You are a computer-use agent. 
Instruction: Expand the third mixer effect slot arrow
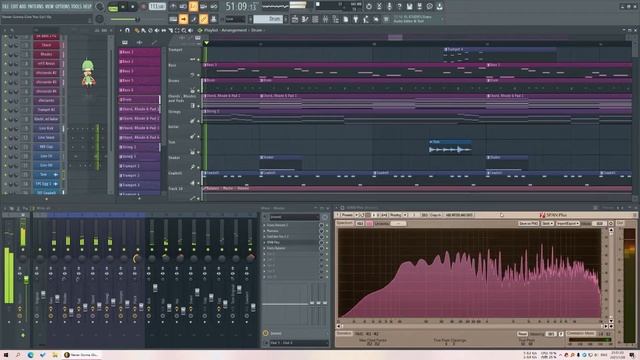point(264,237)
